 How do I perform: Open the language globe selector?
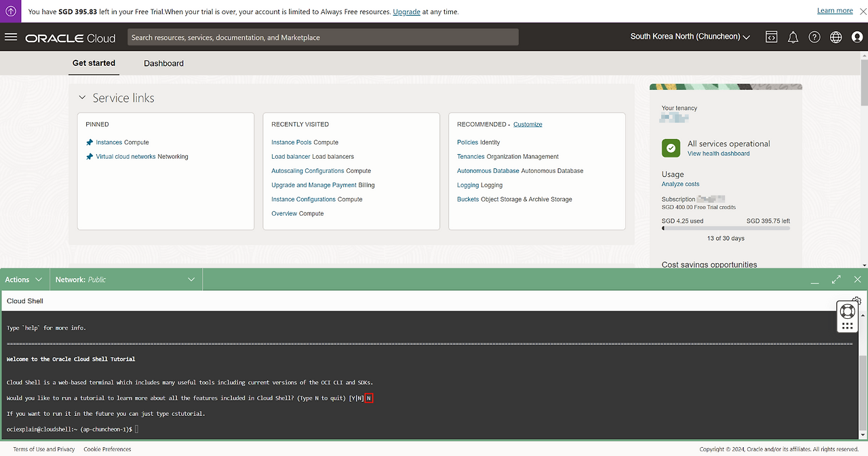(x=836, y=37)
